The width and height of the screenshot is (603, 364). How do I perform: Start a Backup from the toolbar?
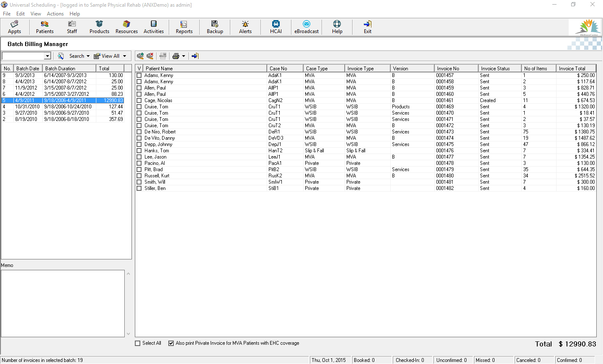tap(215, 27)
